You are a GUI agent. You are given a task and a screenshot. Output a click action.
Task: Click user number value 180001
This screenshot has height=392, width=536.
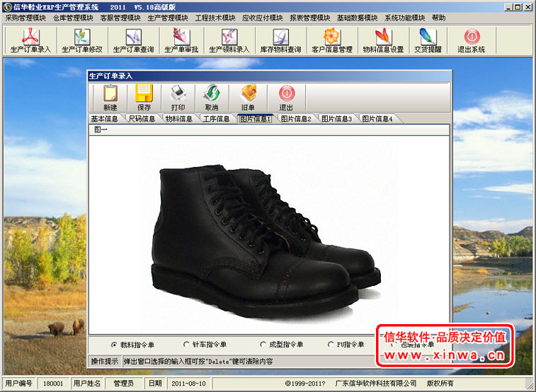(53, 384)
